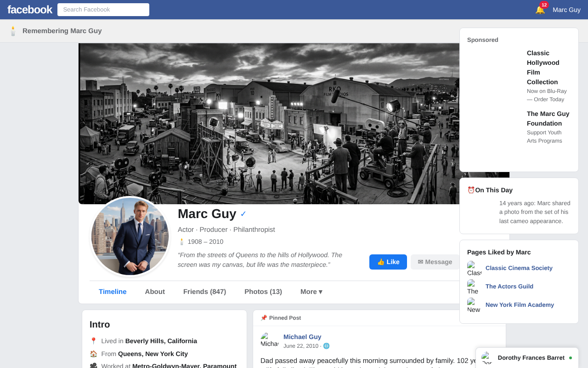Click the verified checkmark beside Marc Guy
This screenshot has width=588, height=368.
pos(243,214)
